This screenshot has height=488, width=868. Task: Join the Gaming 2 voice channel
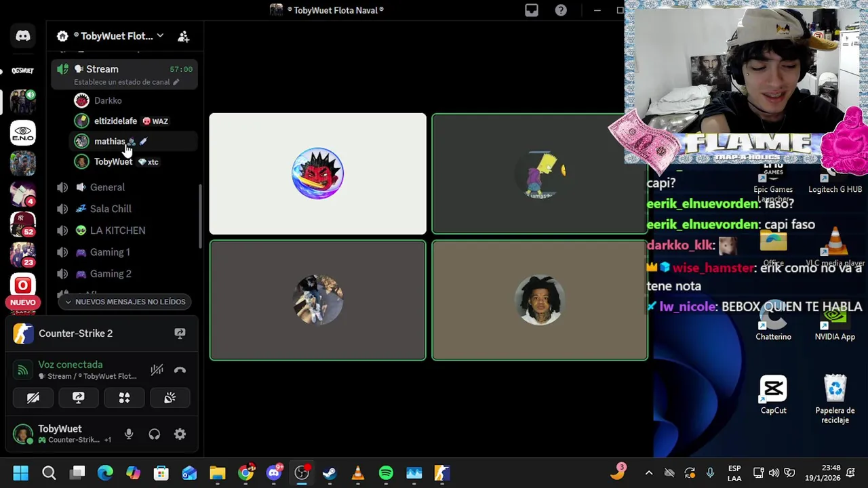(125, 274)
